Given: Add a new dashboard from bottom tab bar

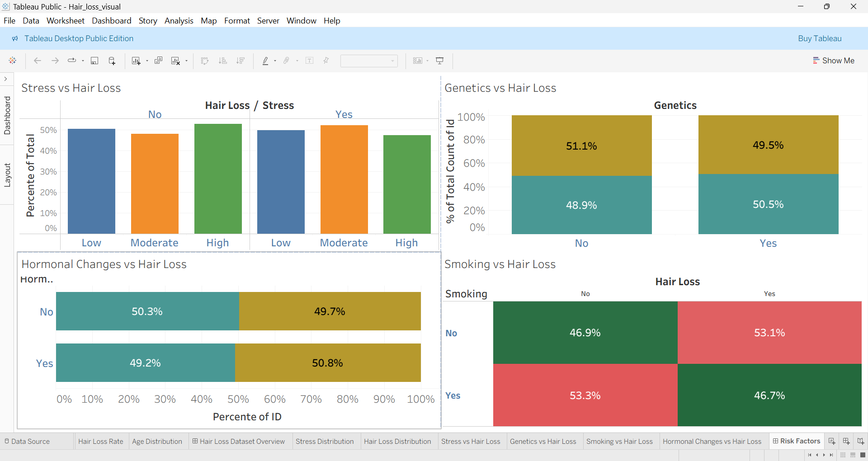Looking at the screenshot, I should pyautogui.click(x=846, y=441).
